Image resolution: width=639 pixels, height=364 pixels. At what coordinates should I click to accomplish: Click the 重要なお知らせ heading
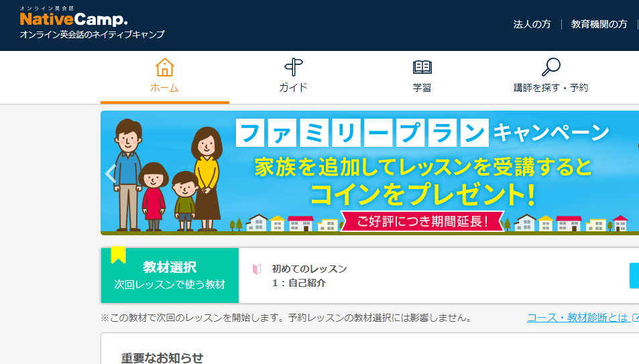pos(162,358)
